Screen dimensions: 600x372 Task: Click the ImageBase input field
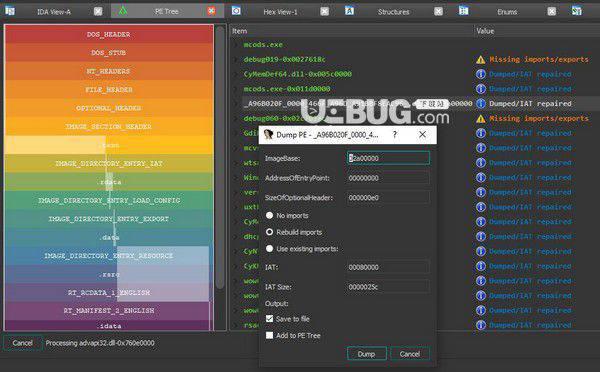point(388,158)
